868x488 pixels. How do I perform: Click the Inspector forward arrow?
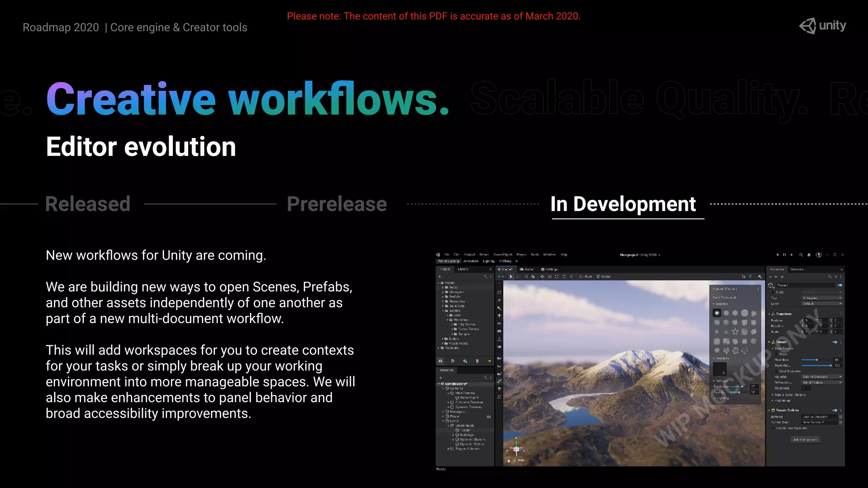(x=782, y=277)
